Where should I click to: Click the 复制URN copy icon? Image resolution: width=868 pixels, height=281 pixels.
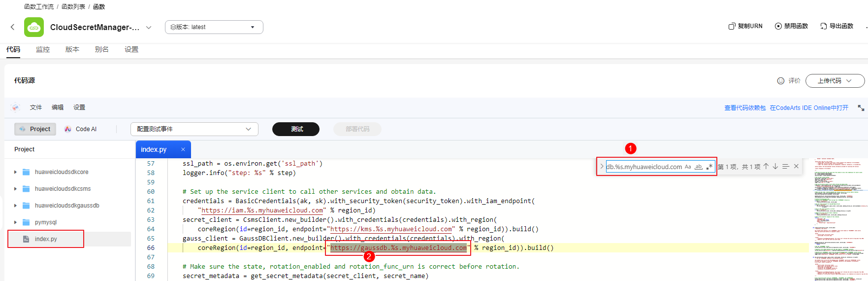tap(732, 26)
